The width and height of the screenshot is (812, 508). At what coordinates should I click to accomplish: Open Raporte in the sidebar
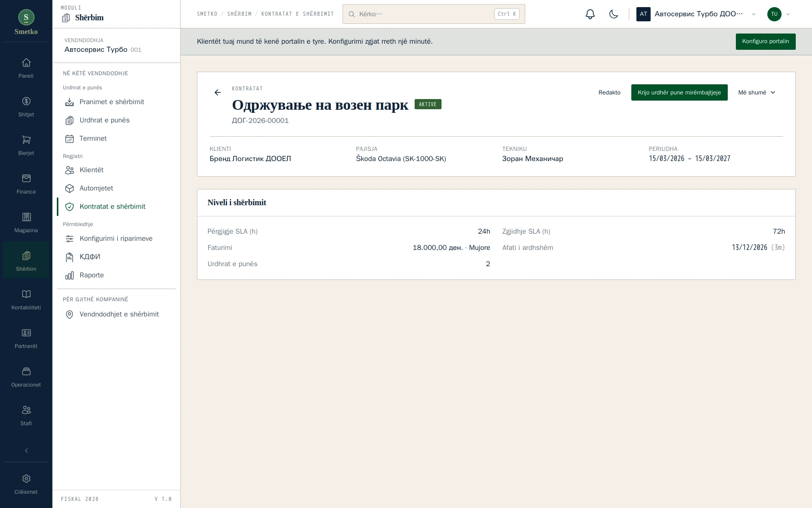[x=116, y=275]
